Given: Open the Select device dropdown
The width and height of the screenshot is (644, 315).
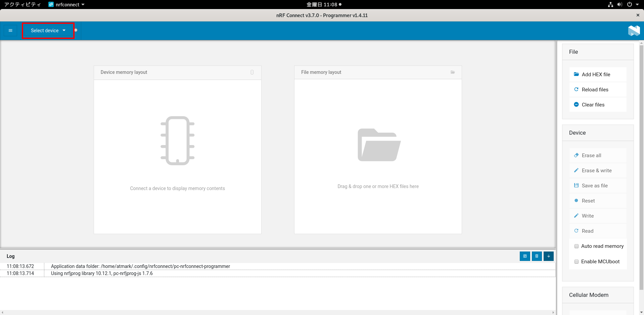Looking at the screenshot, I should click(x=48, y=31).
